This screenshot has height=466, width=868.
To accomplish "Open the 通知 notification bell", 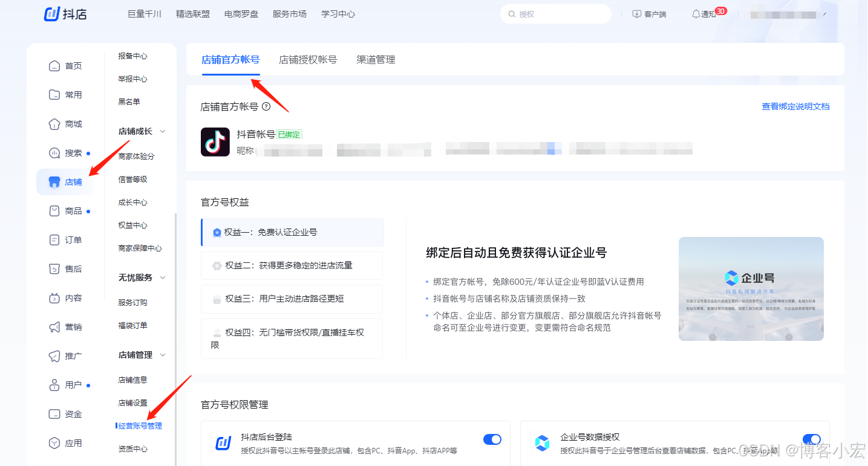I will tap(696, 14).
